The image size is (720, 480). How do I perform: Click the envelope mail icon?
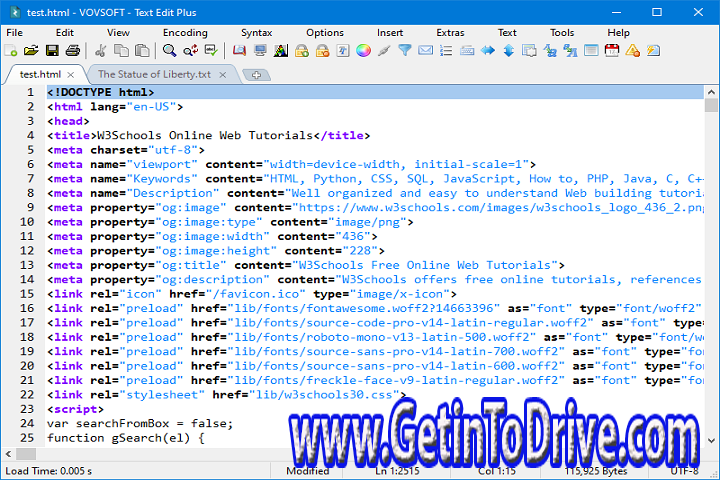coord(425,51)
